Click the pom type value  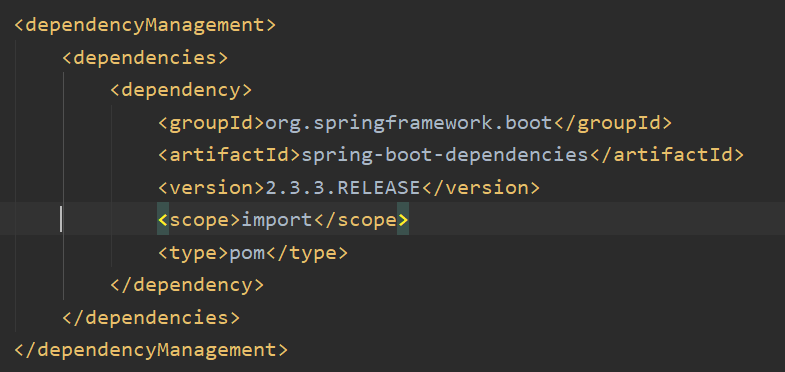click(x=247, y=253)
